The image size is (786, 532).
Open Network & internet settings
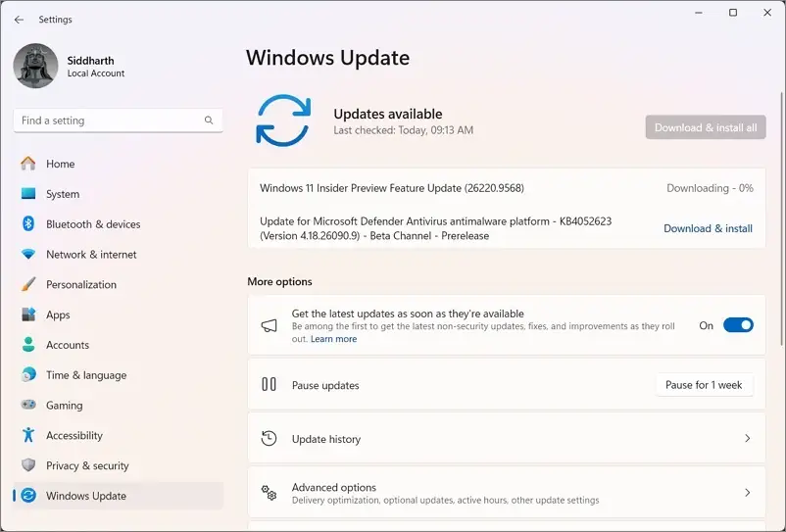click(x=119, y=255)
